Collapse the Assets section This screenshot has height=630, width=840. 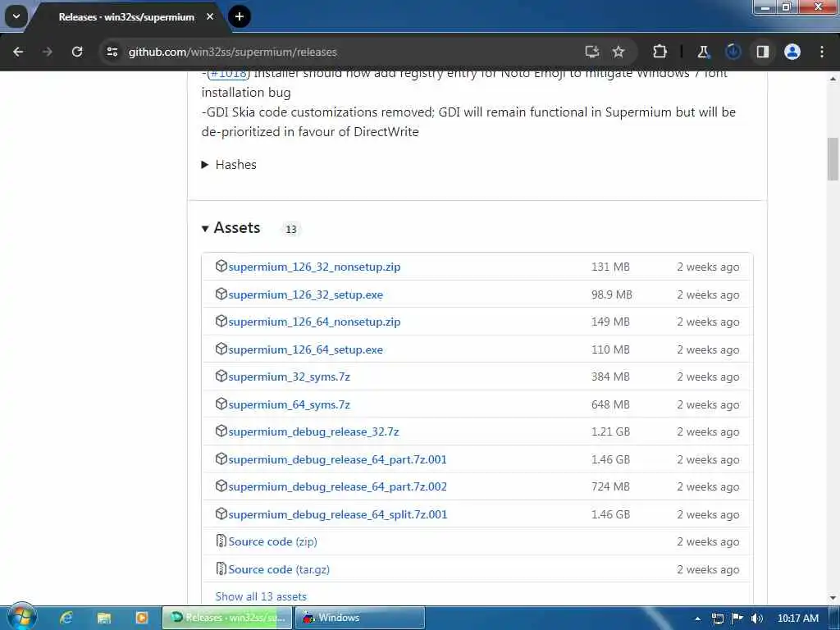pyautogui.click(x=204, y=229)
